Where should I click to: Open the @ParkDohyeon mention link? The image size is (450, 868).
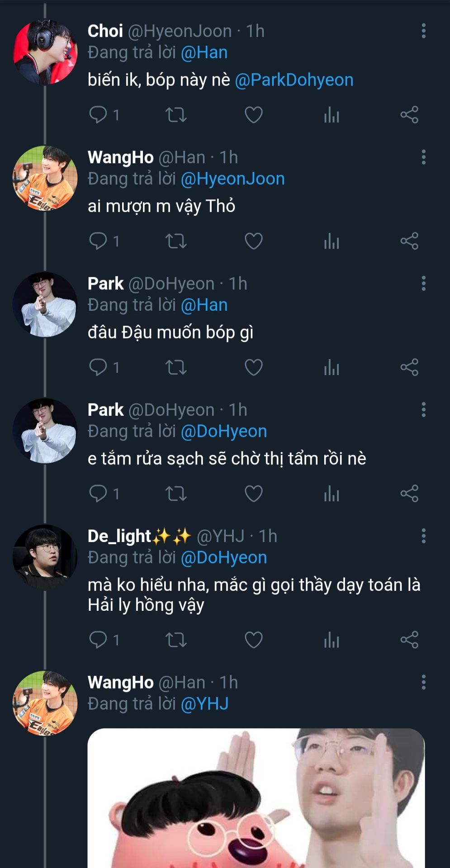294,80
